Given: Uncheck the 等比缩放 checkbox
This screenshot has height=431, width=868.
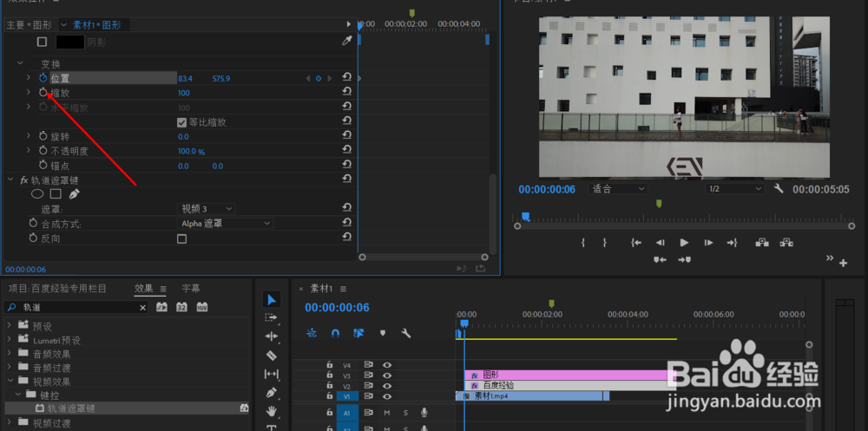Looking at the screenshot, I should tap(181, 122).
